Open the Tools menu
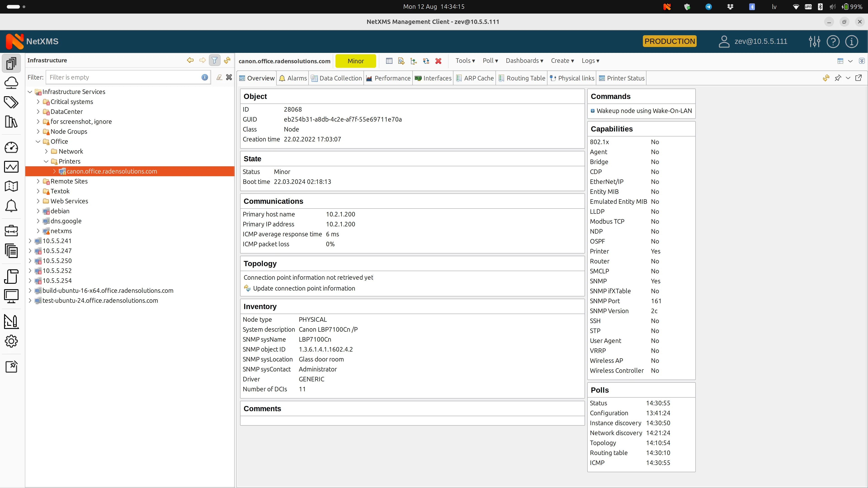 pos(465,61)
